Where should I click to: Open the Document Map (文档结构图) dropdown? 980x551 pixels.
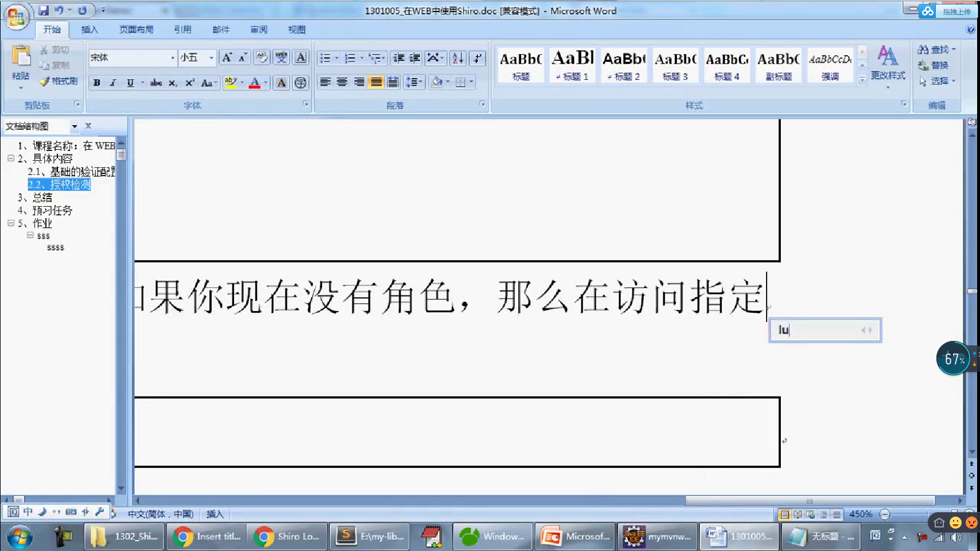point(75,126)
